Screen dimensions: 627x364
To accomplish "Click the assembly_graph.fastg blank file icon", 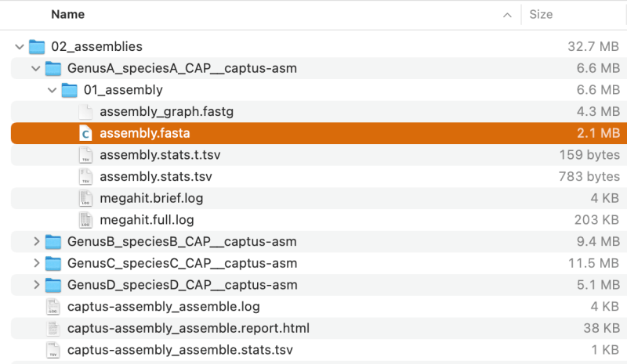I will coord(85,111).
